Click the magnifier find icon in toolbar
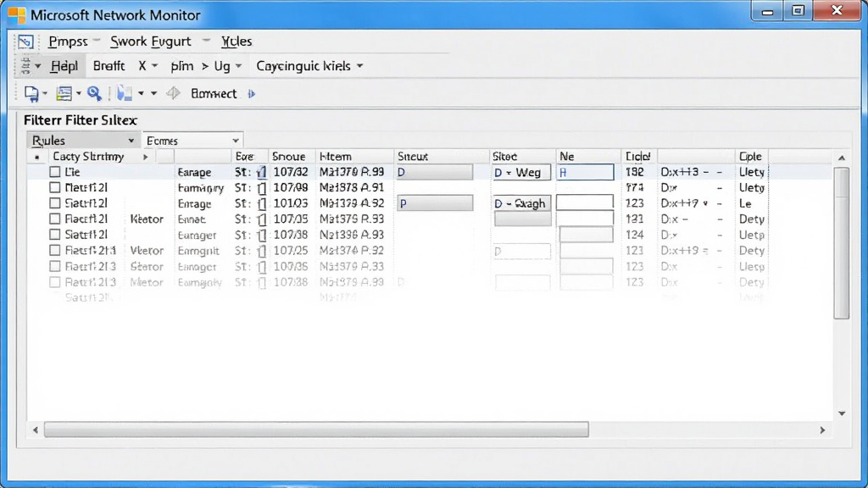The height and width of the screenshot is (488, 868). click(x=95, y=93)
